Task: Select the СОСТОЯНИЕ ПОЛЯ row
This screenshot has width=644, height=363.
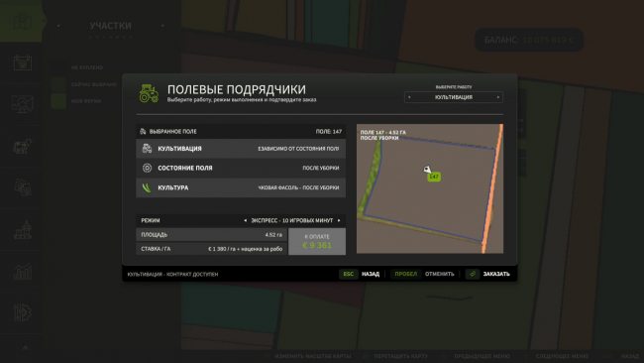Action: [x=241, y=168]
